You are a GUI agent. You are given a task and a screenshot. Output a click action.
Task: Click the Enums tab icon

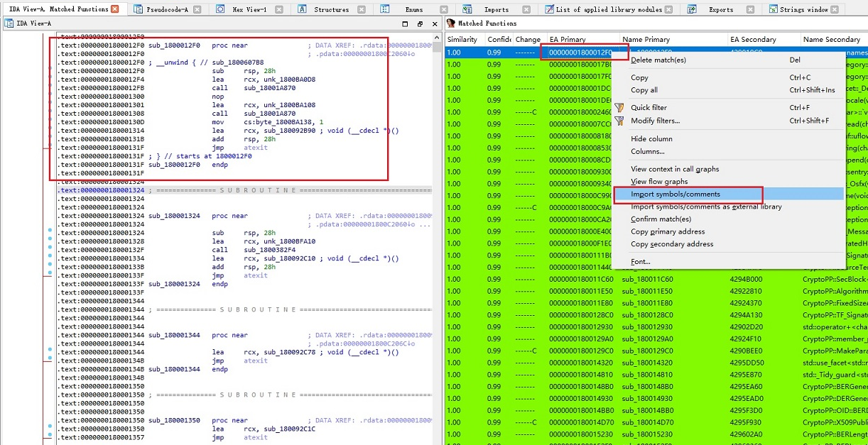click(x=385, y=9)
